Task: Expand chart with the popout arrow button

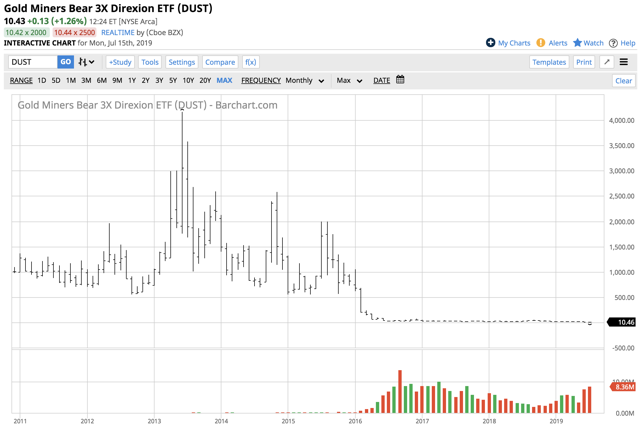Action: (607, 62)
